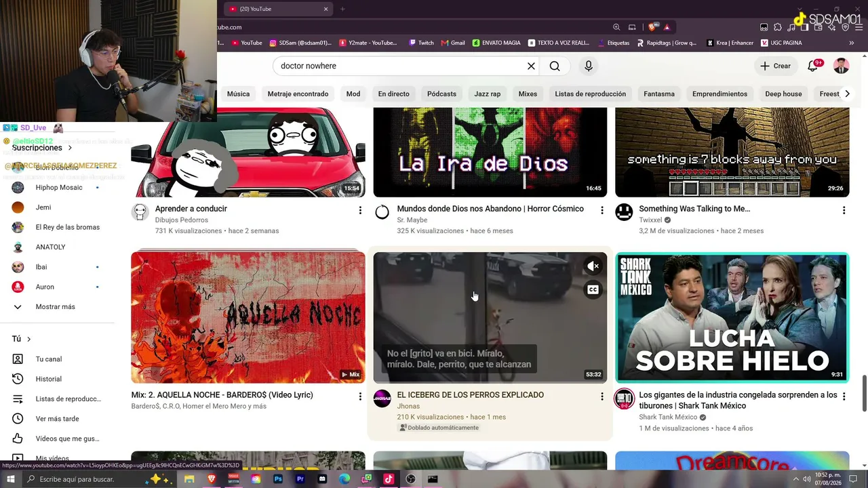The height and width of the screenshot is (488, 868).
Task: Open Premiere Pro from the Windows taskbar
Action: click(x=300, y=479)
